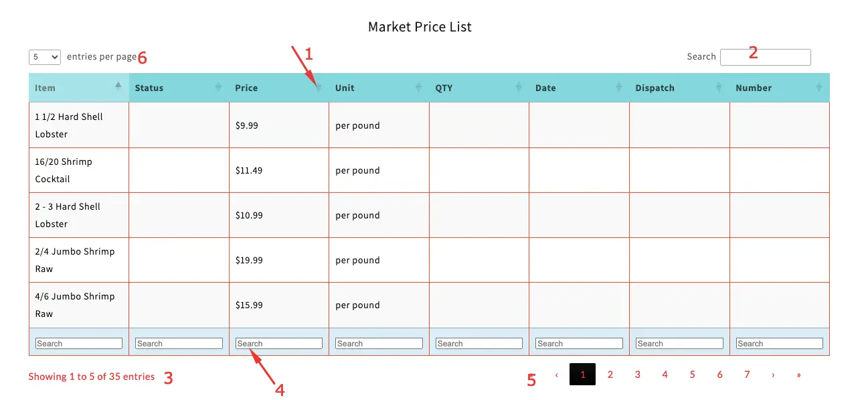Click the Unit column sort arrows

(x=419, y=88)
